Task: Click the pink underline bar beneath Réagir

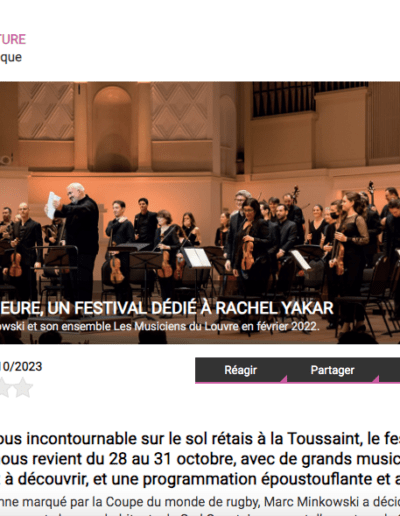Action: point(241,383)
